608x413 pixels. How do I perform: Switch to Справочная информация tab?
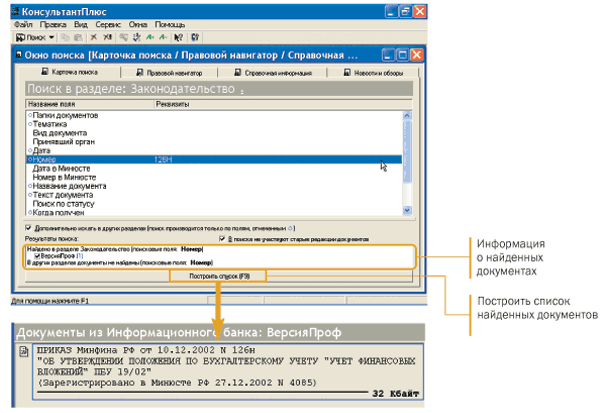coord(273,73)
